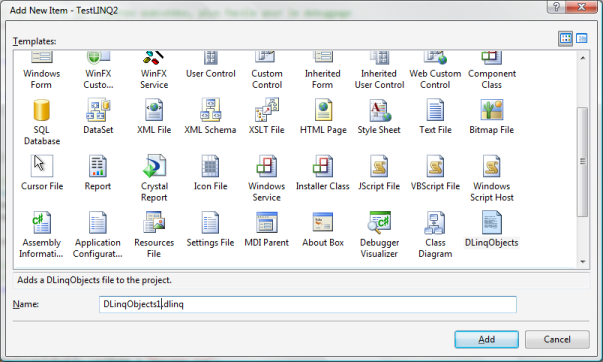Viewport: 603px width, 362px height.
Task: Click the scrollbar down arrow
Action: pos(583,262)
